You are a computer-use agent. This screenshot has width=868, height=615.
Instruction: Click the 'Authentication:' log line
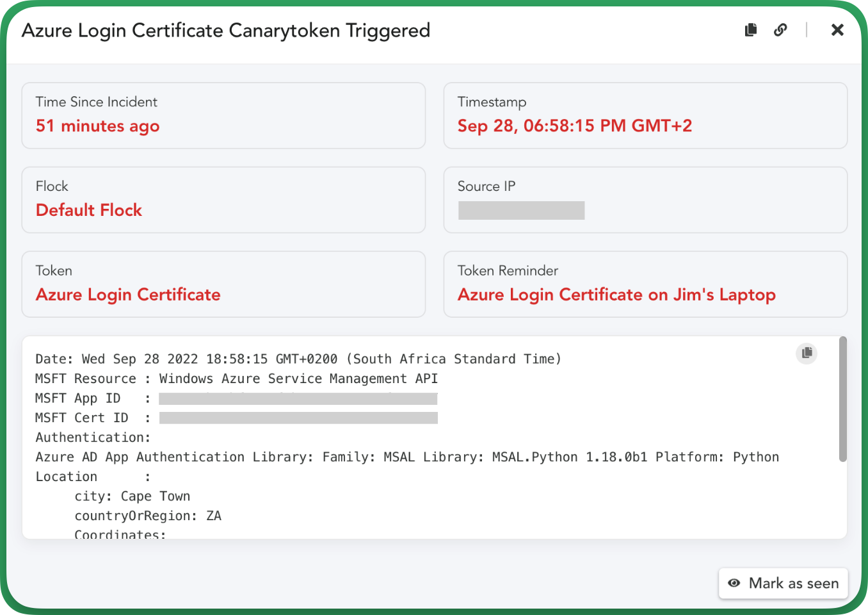pos(93,438)
